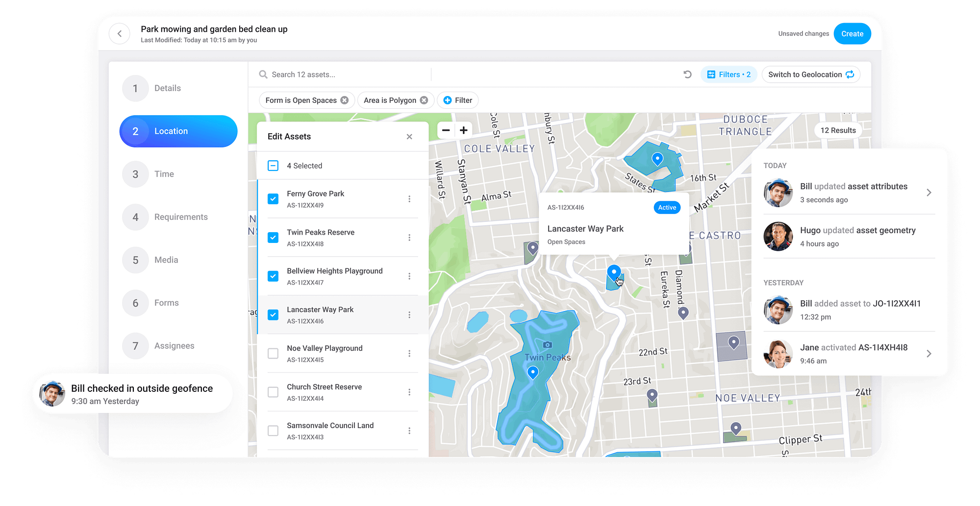The image size is (980, 506).
Task: Add a new Filter chip
Action: point(457,100)
